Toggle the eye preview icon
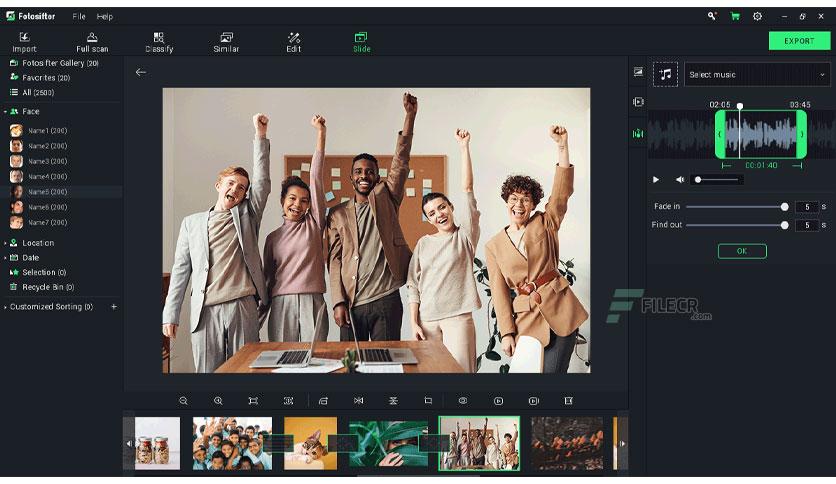 tap(463, 400)
